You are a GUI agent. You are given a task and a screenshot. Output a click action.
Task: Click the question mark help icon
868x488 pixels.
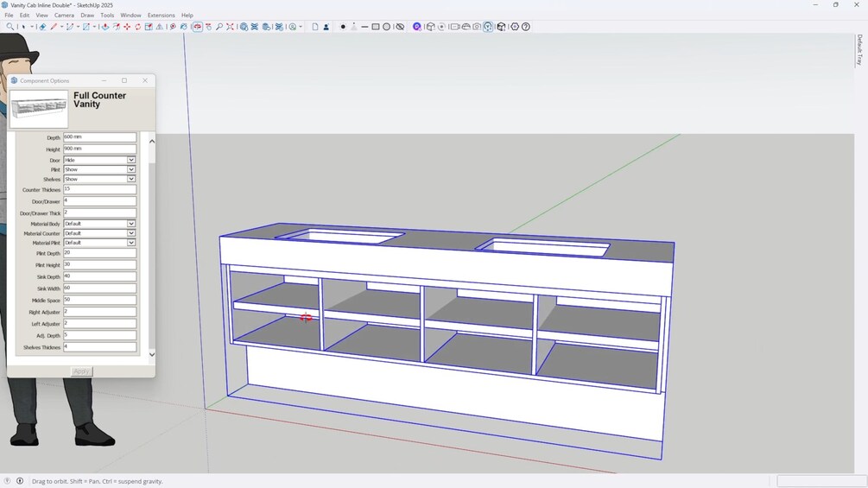click(x=526, y=27)
